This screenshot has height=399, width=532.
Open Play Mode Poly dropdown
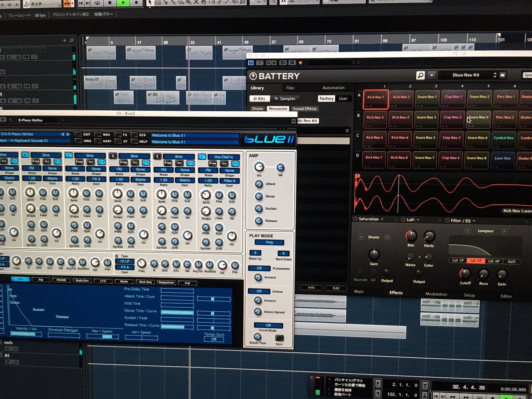click(x=269, y=243)
